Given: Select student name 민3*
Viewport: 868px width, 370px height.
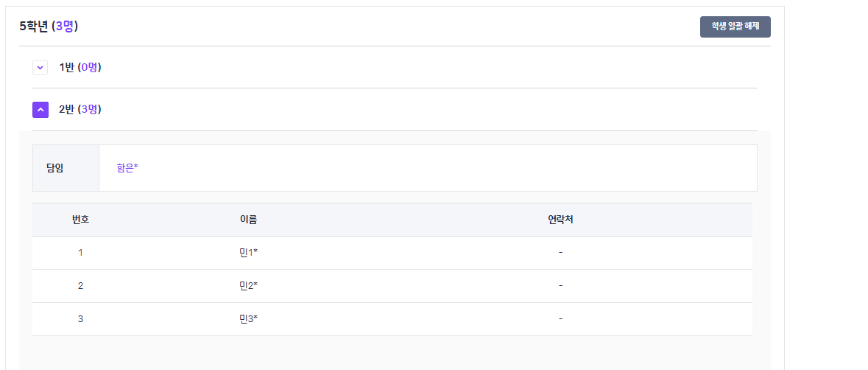Looking at the screenshot, I should 248,319.
